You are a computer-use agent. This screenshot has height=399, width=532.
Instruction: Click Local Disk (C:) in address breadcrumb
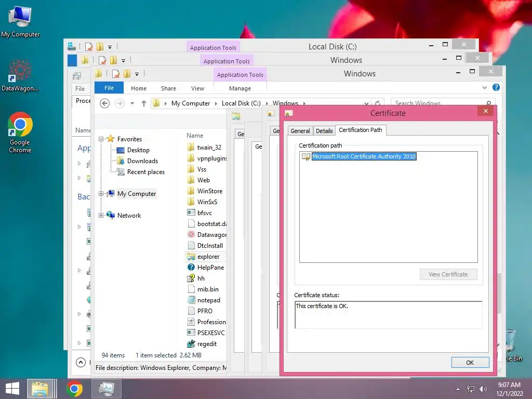pos(241,103)
